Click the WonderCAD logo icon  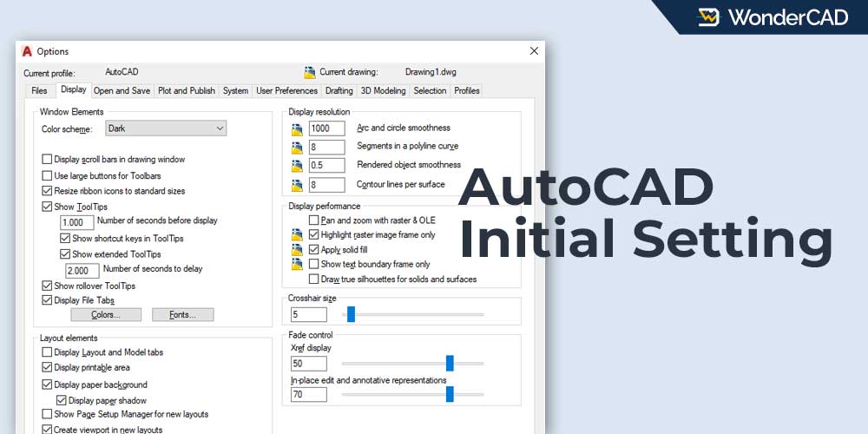click(x=709, y=17)
